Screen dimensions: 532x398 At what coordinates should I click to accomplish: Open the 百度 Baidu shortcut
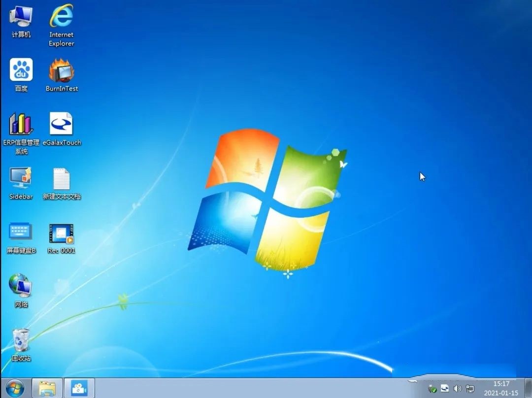pyautogui.click(x=21, y=75)
